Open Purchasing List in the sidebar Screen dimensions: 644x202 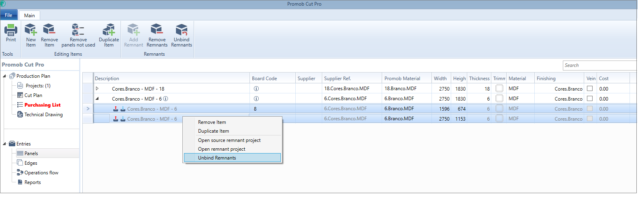click(x=42, y=105)
